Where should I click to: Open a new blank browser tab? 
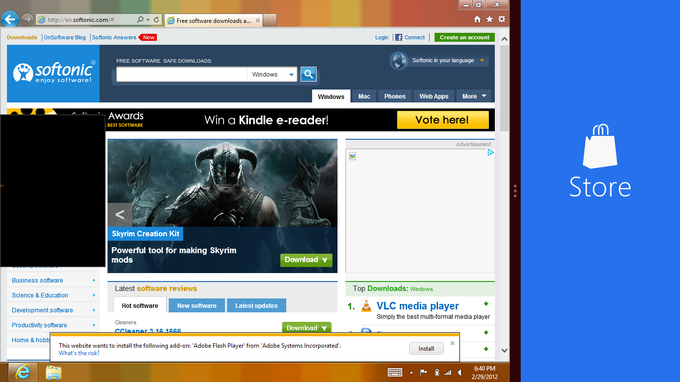[270, 20]
